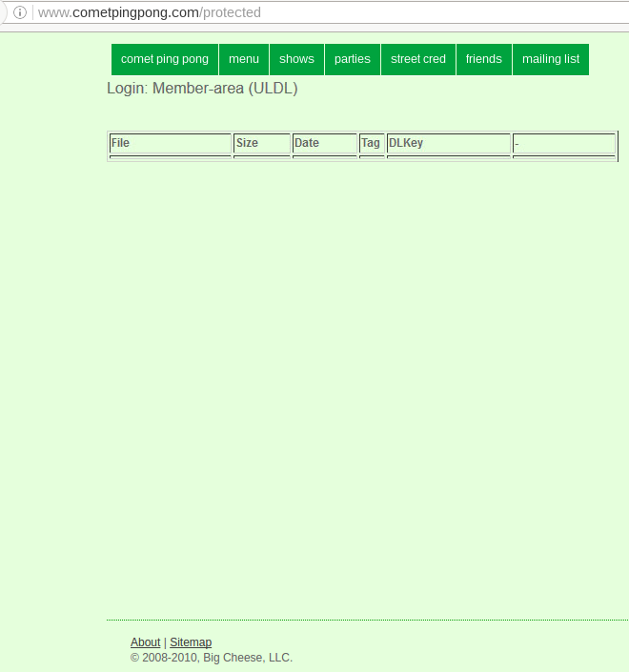Select the parties navigation item
This screenshot has width=629, height=672.
click(x=353, y=59)
